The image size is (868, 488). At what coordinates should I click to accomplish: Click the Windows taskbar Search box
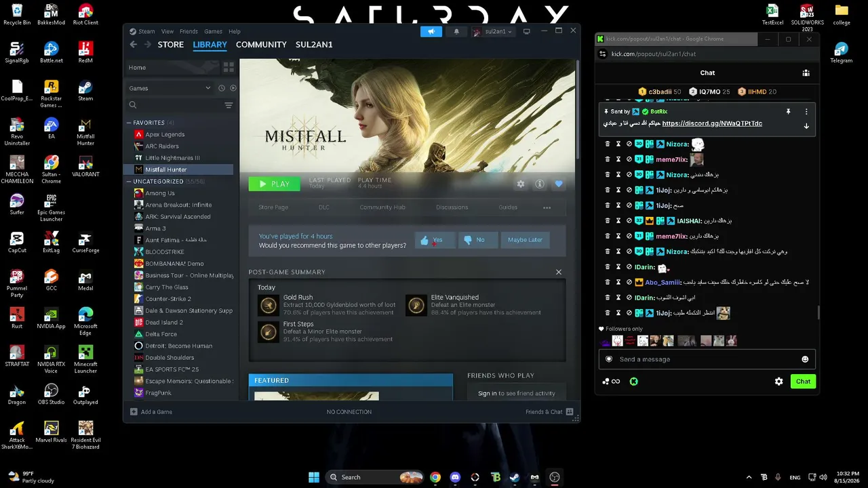tap(375, 477)
